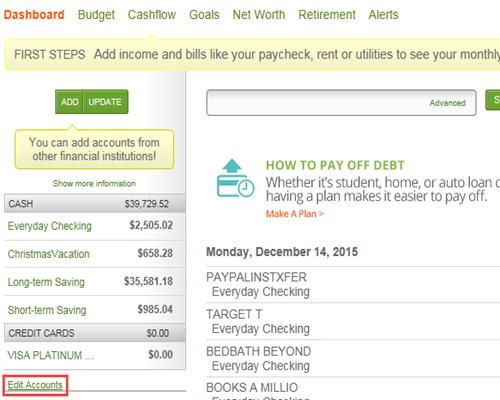
Task: Select the Retirement tab
Action: point(327,15)
